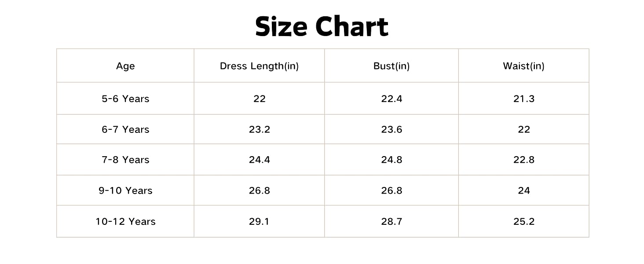
Task: Select the 22.4 bust cell
Action: 392,99
